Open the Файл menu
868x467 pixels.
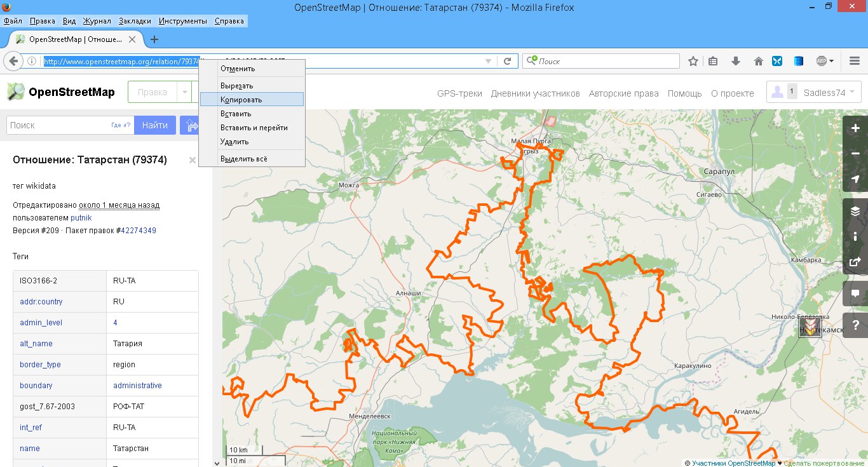13,21
